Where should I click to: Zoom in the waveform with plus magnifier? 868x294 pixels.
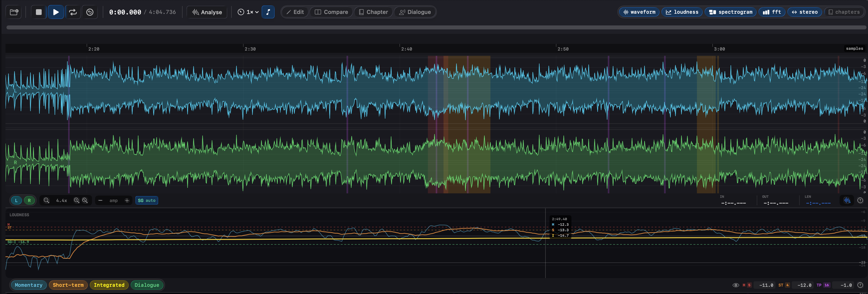pyautogui.click(x=77, y=200)
